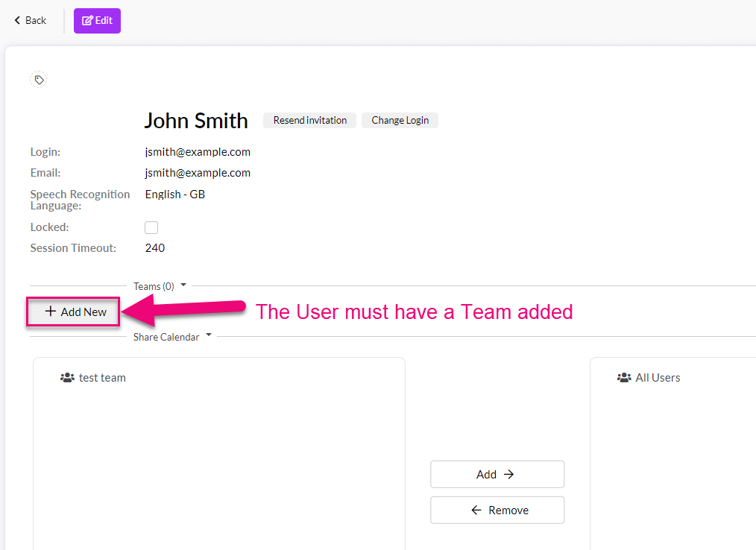Viewport: 756px width, 550px height.
Task: Toggle the Locked checkbox
Action: [x=151, y=227]
